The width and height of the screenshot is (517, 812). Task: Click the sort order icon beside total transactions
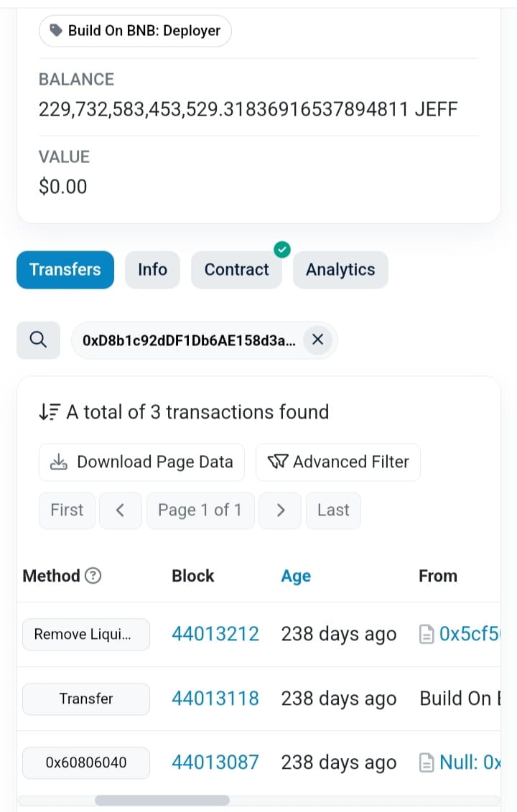point(50,411)
